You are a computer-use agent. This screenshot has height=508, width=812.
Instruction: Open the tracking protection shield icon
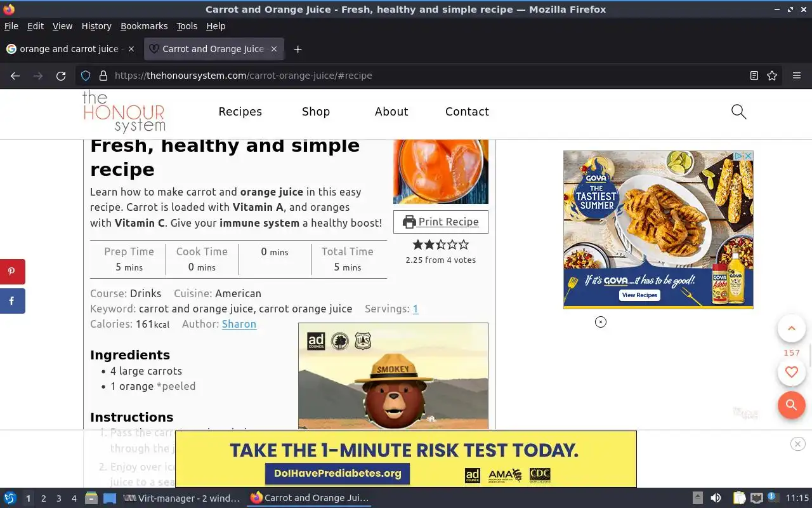pos(86,76)
